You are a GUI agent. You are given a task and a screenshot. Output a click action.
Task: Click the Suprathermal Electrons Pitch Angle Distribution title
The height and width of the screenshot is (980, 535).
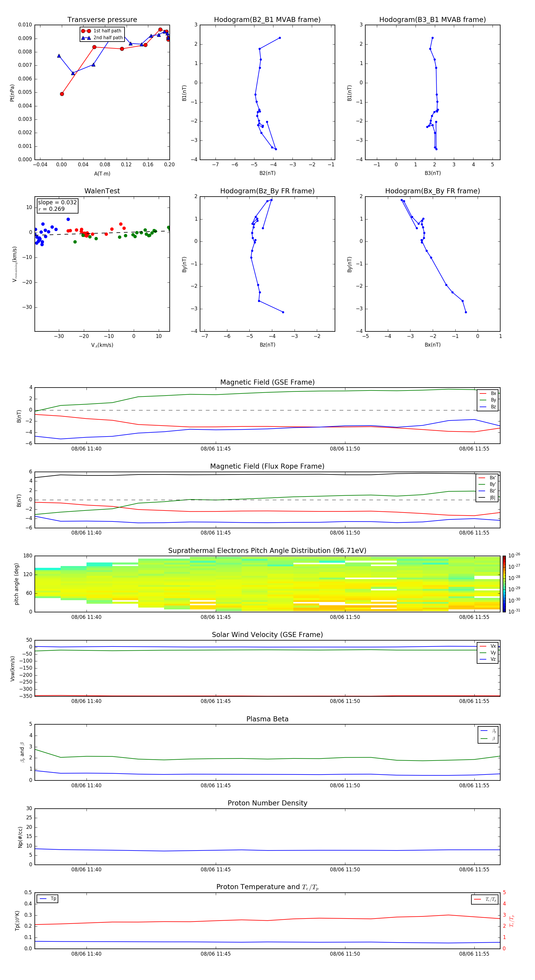click(x=267, y=551)
